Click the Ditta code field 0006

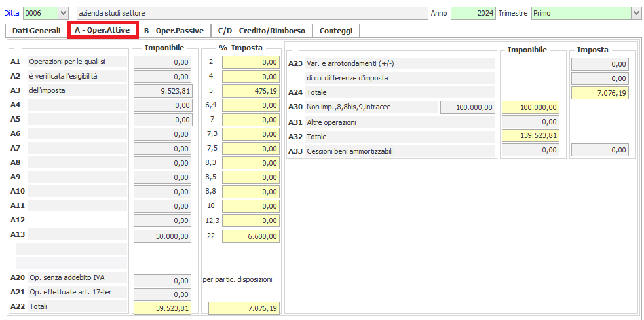[41, 13]
